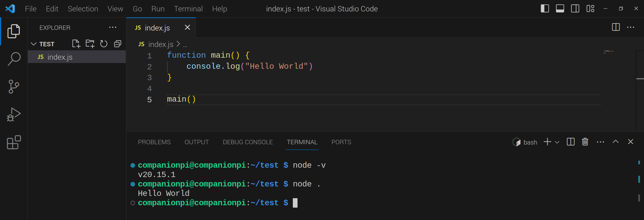644x220 pixels.
Task: Open the terminal launch profile dropdown
Action: [557, 142]
